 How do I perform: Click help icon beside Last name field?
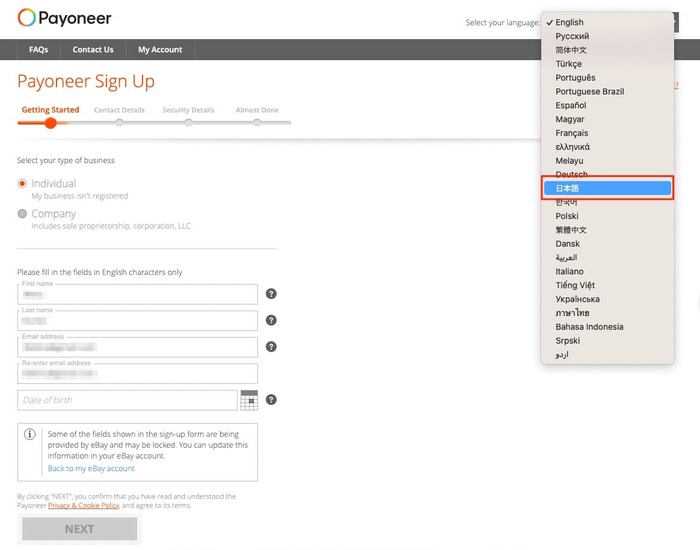click(x=271, y=320)
